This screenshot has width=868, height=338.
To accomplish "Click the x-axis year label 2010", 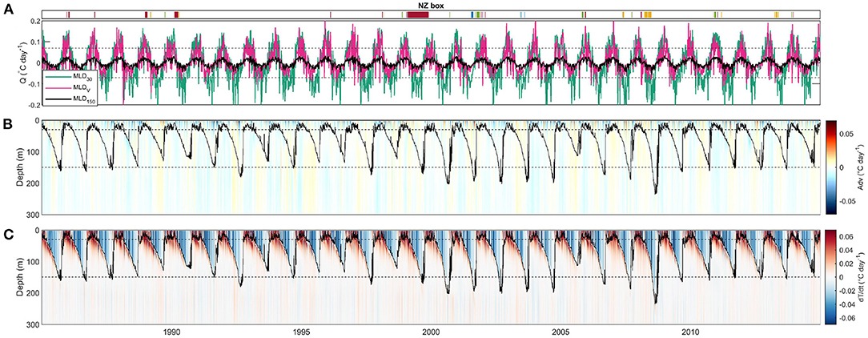I will click(689, 332).
